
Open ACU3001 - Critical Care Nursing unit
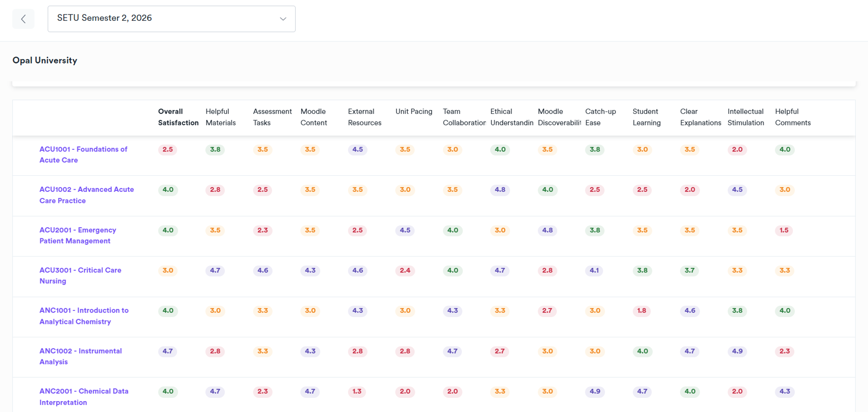click(x=80, y=275)
